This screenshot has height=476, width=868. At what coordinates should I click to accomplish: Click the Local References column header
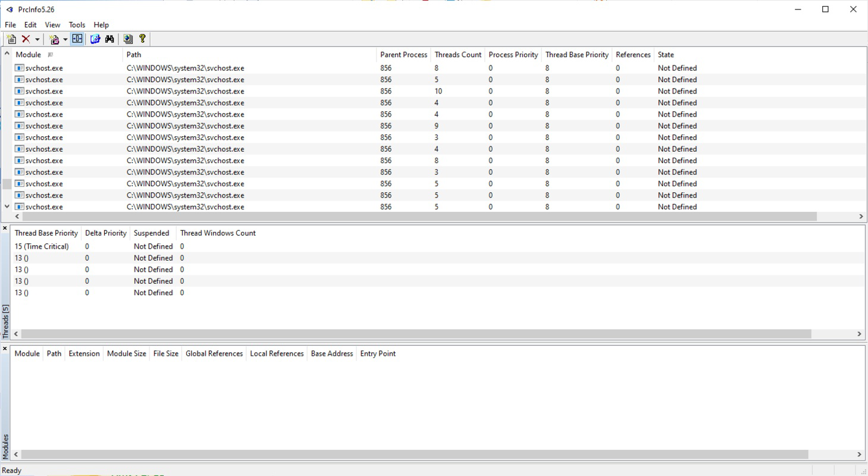tap(277, 353)
